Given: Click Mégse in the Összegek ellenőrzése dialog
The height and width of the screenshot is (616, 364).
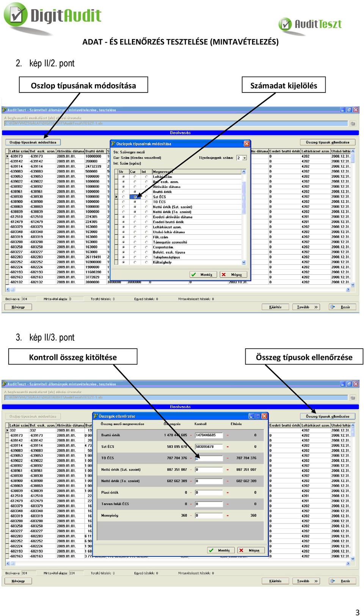Looking at the screenshot, I should tap(251, 550).
